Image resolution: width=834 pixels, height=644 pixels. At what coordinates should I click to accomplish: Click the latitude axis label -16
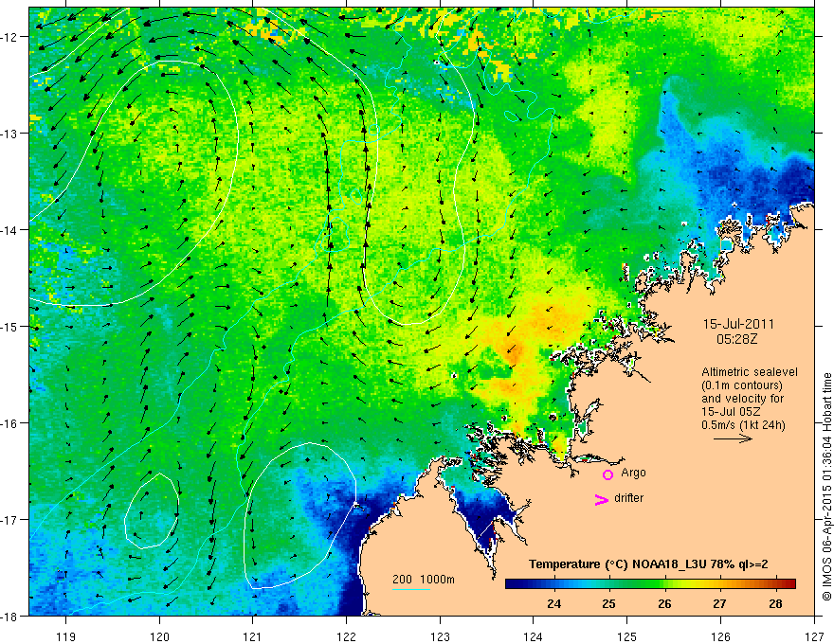click(9, 423)
